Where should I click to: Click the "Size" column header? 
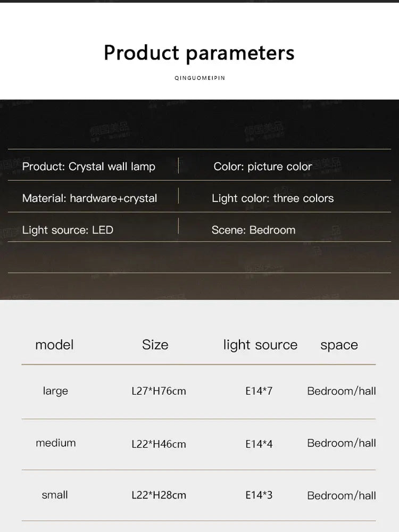(x=155, y=345)
